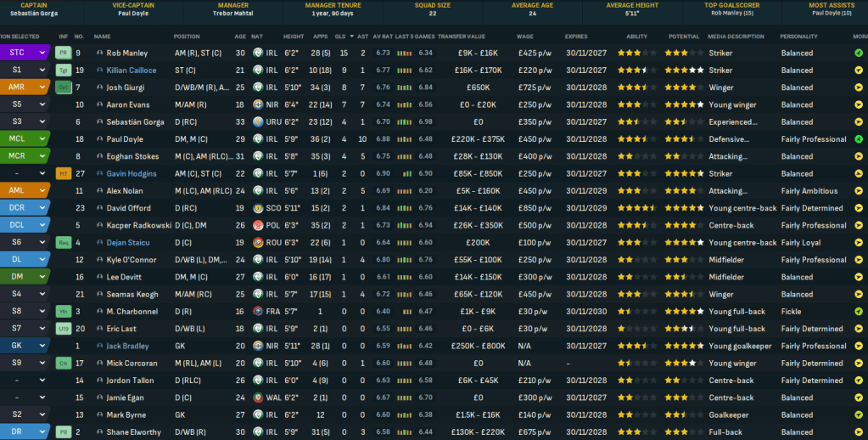This screenshot has height=440, width=868.
Task: Click the Tgt status icon for Killian Cailloce
Action: pos(63,70)
